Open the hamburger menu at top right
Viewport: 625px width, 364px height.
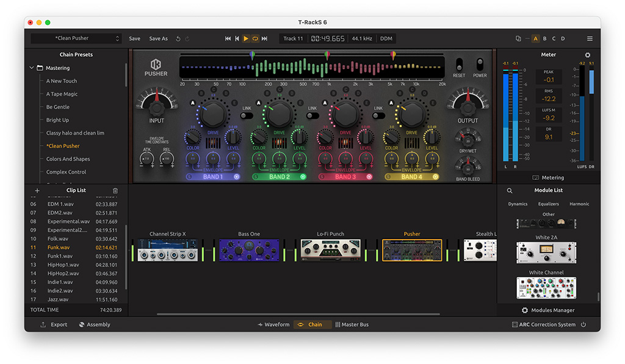pyautogui.click(x=590, y=38)
